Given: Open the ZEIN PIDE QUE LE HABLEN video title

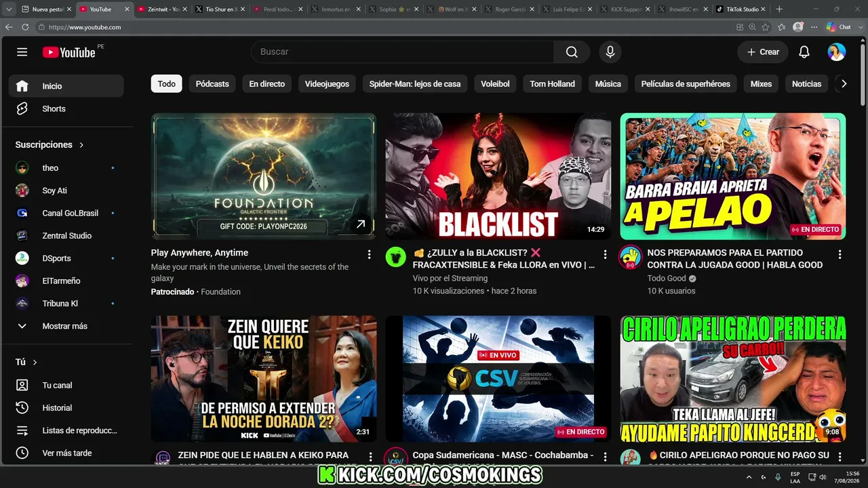Looking at the screenshot, I should click(x=263, y=458).
